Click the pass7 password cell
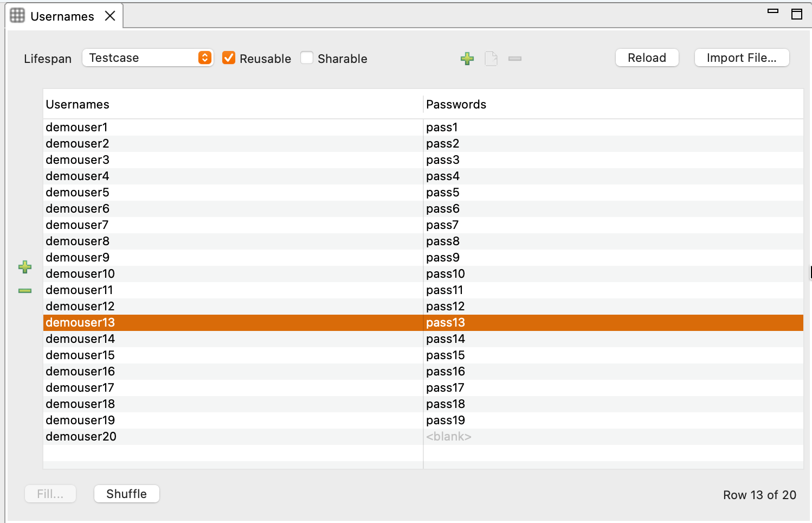 tap(614, 225)
